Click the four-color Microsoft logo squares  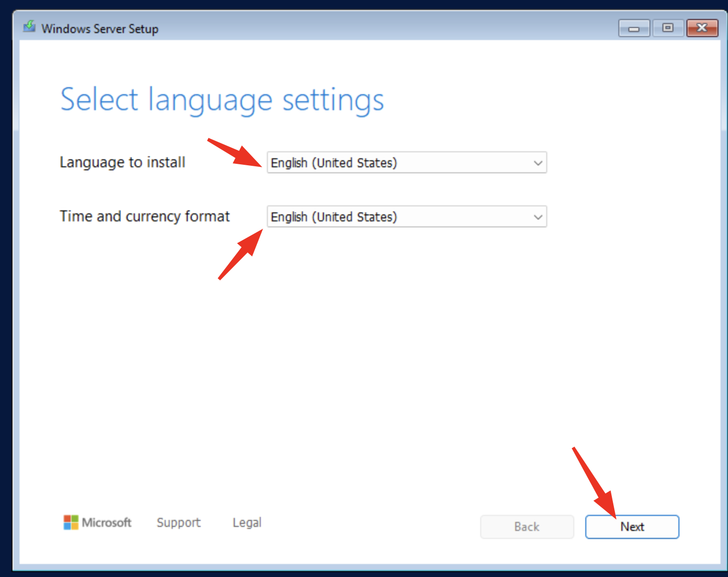[71, 522]
